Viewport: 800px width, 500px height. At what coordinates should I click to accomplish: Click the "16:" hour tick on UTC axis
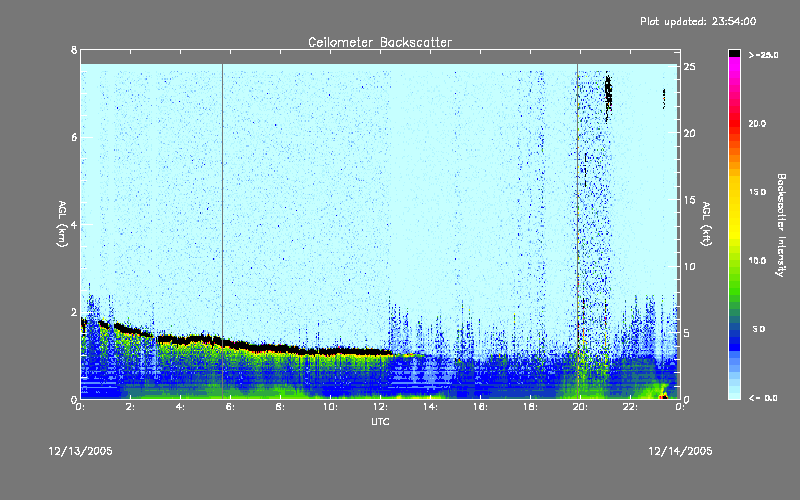point(481,407)
